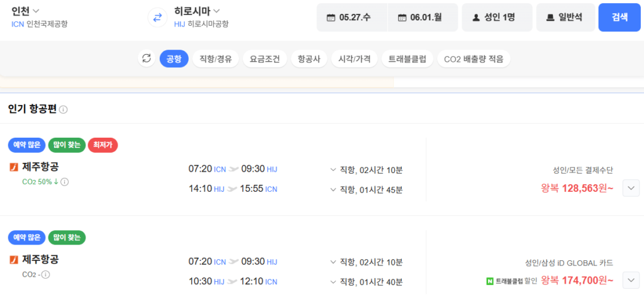
Task: Toggle the 트래블클럽 filter chip
Action: click(x=407, y=59)
